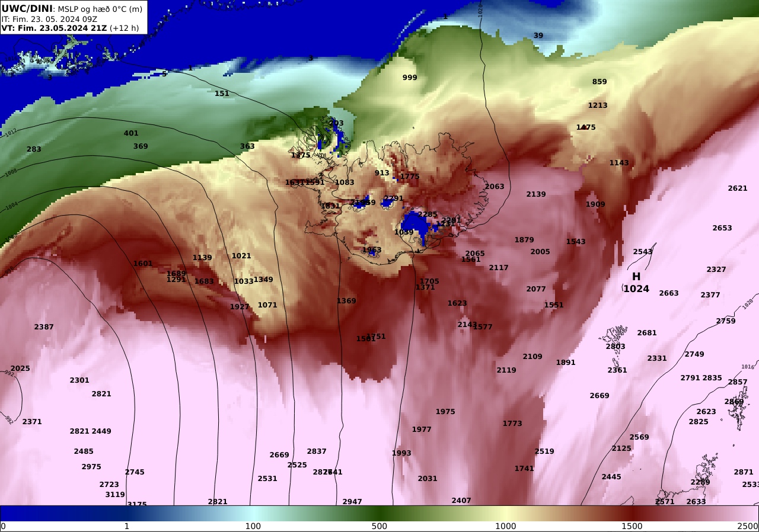Screen dimensions: 759x532
Task: Click the 2681 label
Action: pos(647,333)
